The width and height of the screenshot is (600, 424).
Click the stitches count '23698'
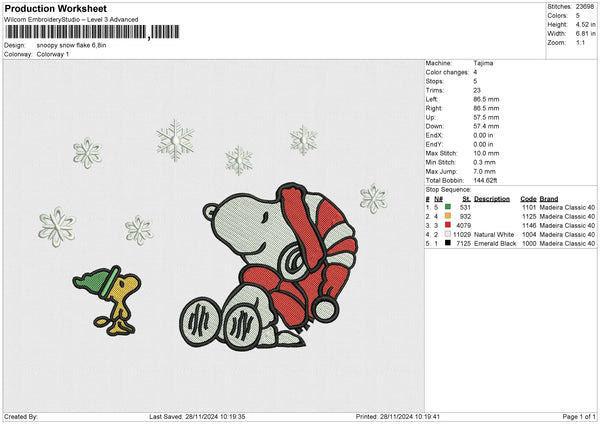pos(585,7)
